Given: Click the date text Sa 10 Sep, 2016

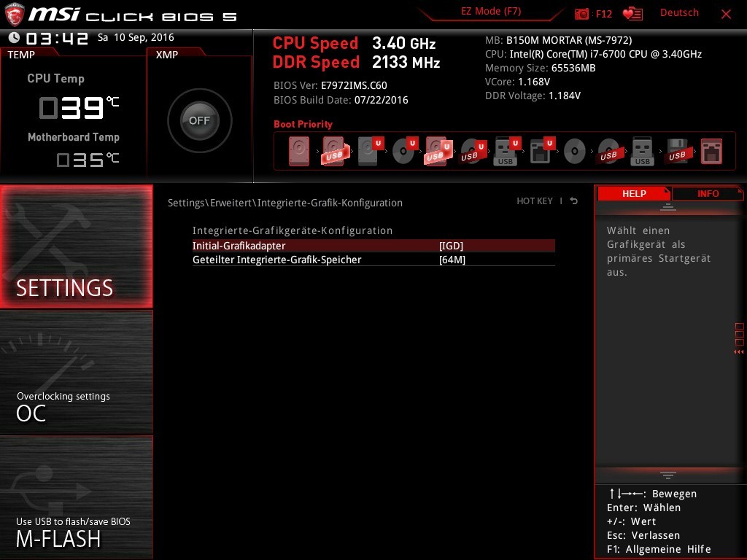Looking at the screenshot, I should pos(136,37).
